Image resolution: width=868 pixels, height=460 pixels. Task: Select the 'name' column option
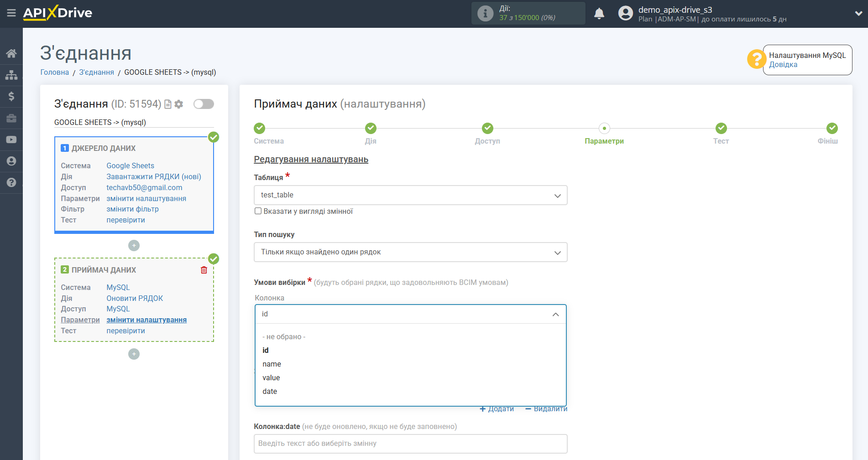pyautogui.click(x=272, y=364)
